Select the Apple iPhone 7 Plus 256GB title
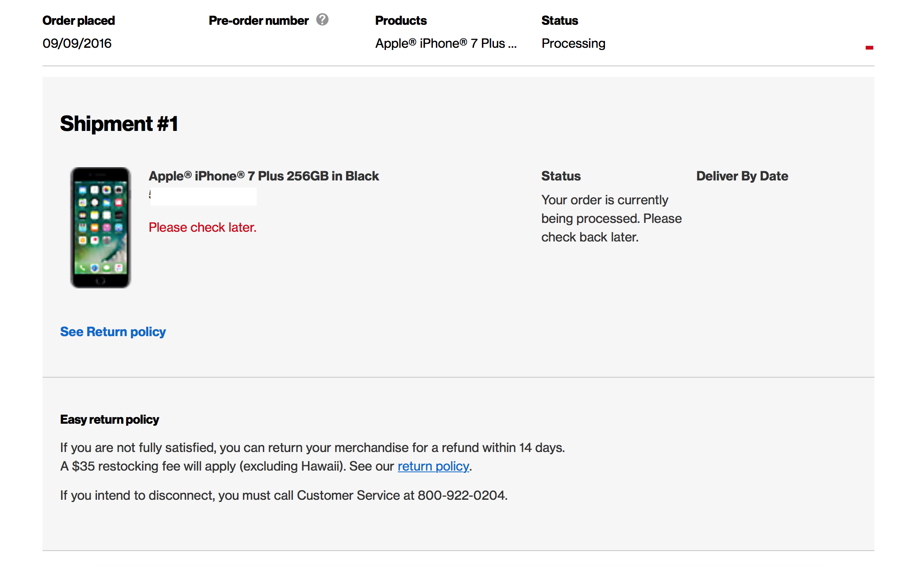 pyautogui.click(x=264, y=176)
